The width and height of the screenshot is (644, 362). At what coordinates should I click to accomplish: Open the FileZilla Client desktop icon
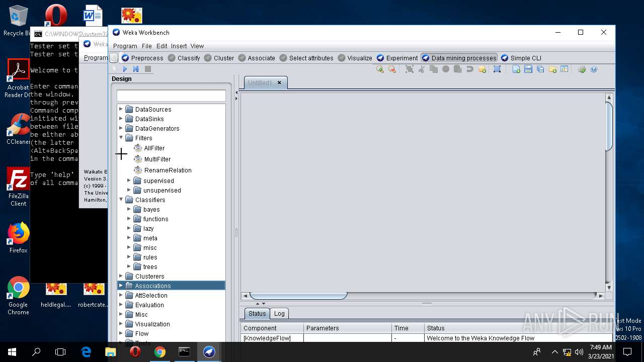19,187
